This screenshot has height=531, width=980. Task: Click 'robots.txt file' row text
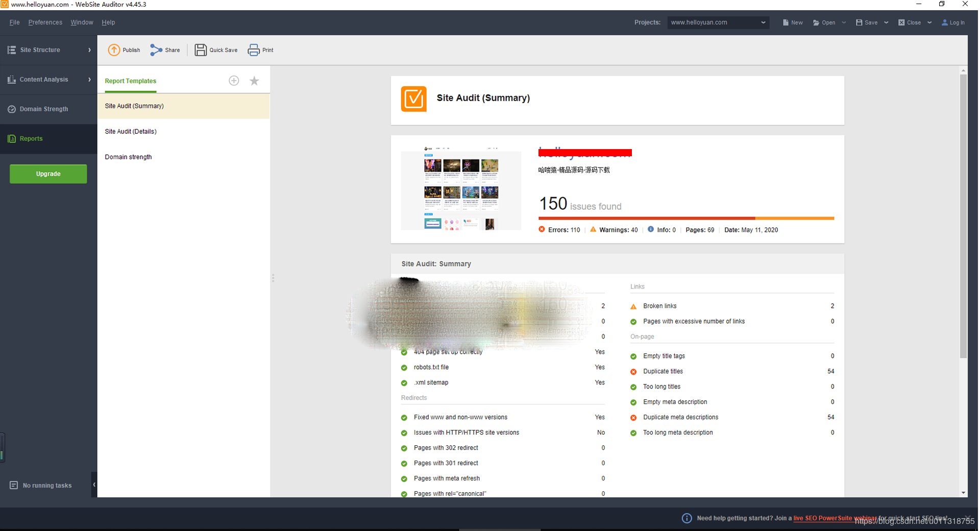(431, 368)
